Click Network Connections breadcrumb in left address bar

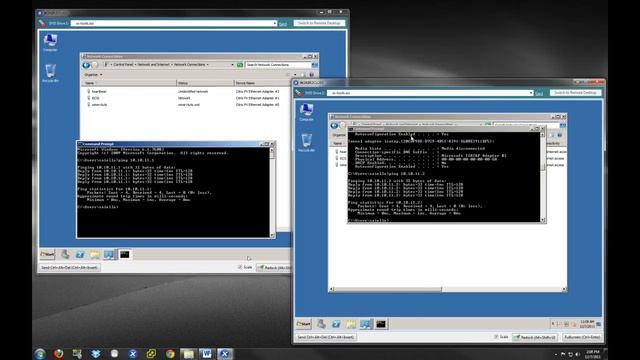coord(190,65)
